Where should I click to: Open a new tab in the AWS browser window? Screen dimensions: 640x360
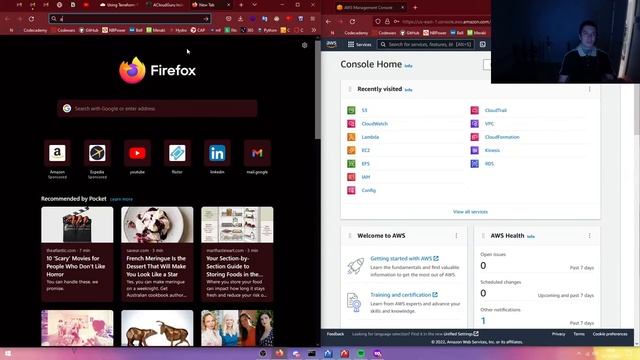415,7
